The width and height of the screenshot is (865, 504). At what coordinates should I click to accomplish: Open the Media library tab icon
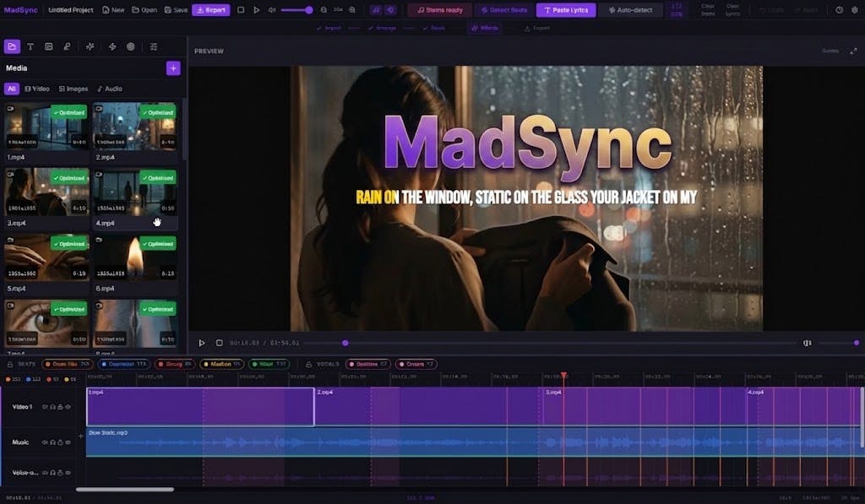click(x=12, y=46)
